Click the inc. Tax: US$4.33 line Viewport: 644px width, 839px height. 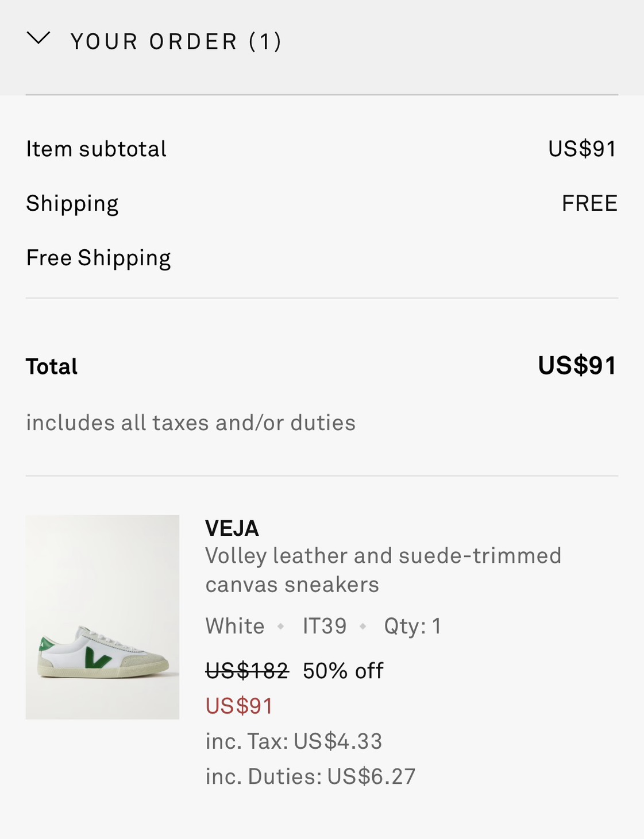(x=294, y=741)
